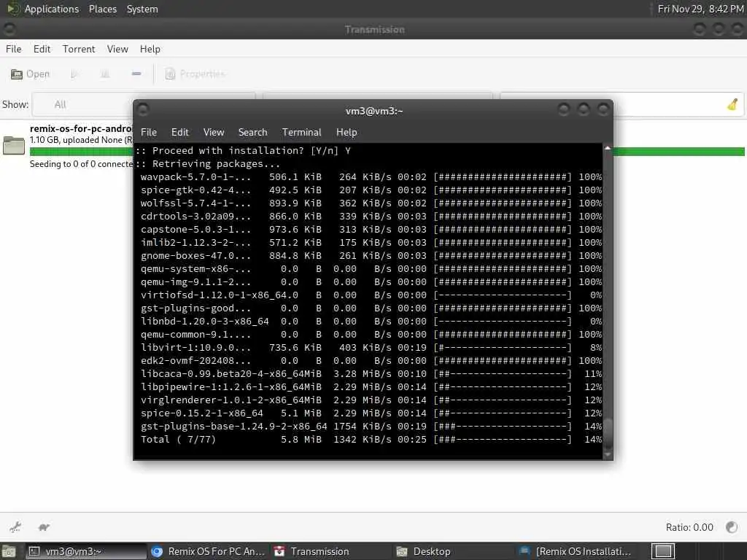
Task: Switch to Transmission taskbar button
Action: 332,551
